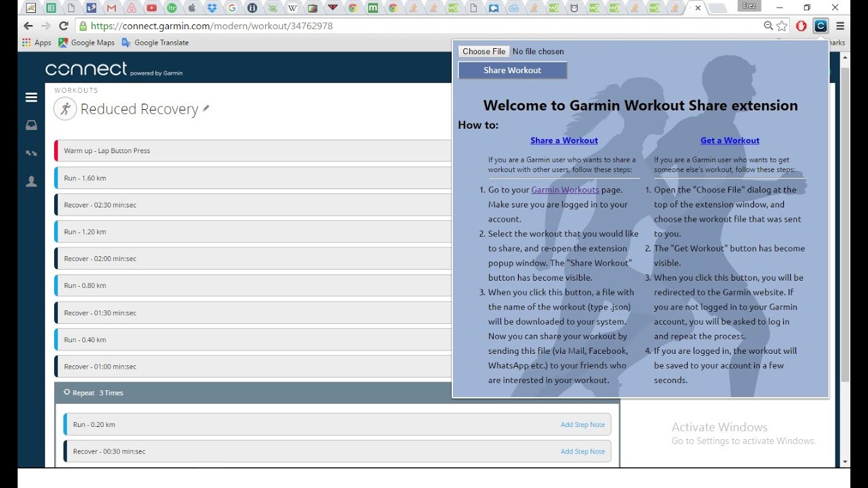Image resolution: width=868 pixels, height=488 pixels.
Task: Click the sync arrows icon in sidebar
Action: (x=31, y=153)
